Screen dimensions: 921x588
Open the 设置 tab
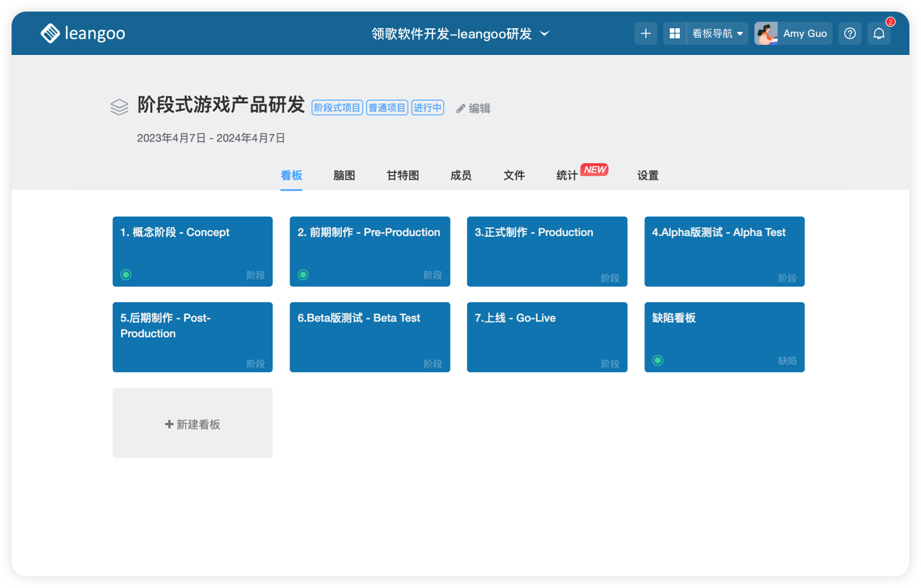(648, 175)
